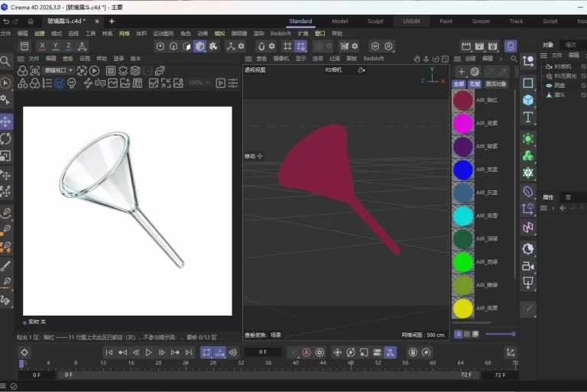Screen dimensions: 587x392
Task: Open the 100% zoom dropdown in render view
Action: 199,83
